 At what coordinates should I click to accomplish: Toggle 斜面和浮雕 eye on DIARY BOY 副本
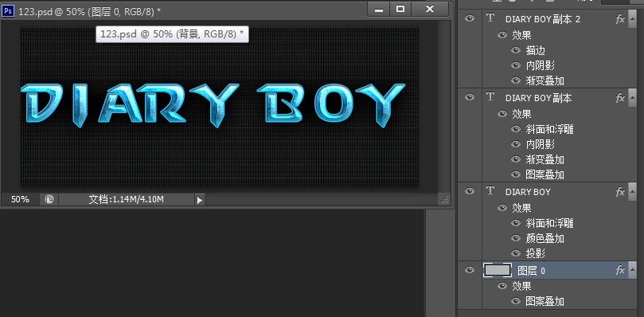pos(516,129)
